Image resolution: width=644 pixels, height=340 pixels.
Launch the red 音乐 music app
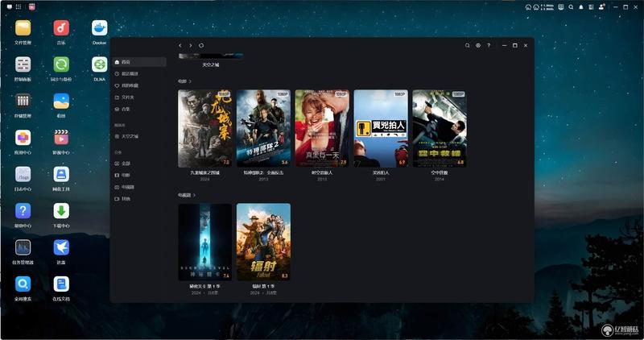click(x=61, y=28)
